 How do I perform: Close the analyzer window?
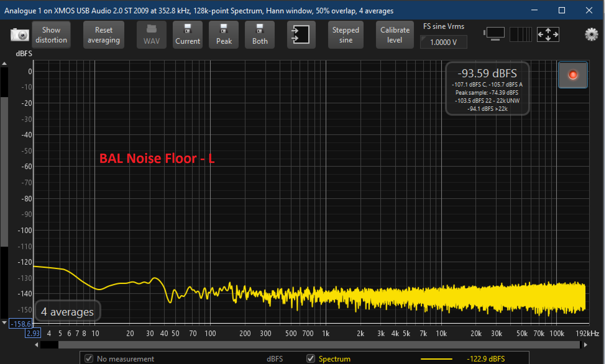[589, 10]
